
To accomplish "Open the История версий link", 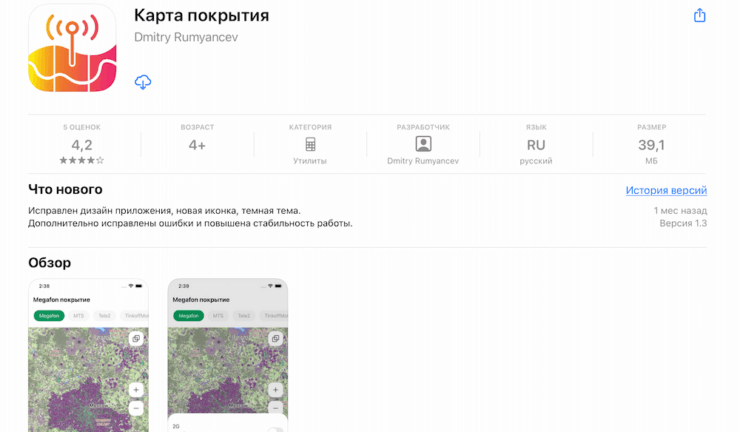I will click(x=666, y=190).
